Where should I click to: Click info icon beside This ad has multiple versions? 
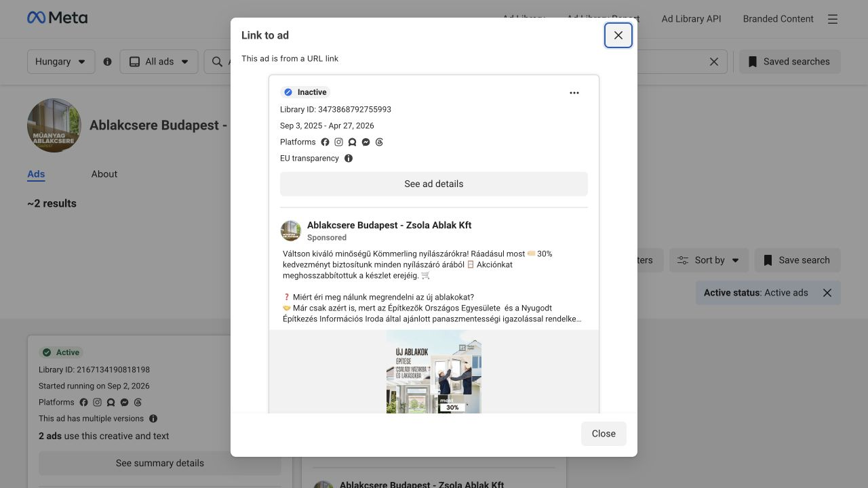(153, 419)
